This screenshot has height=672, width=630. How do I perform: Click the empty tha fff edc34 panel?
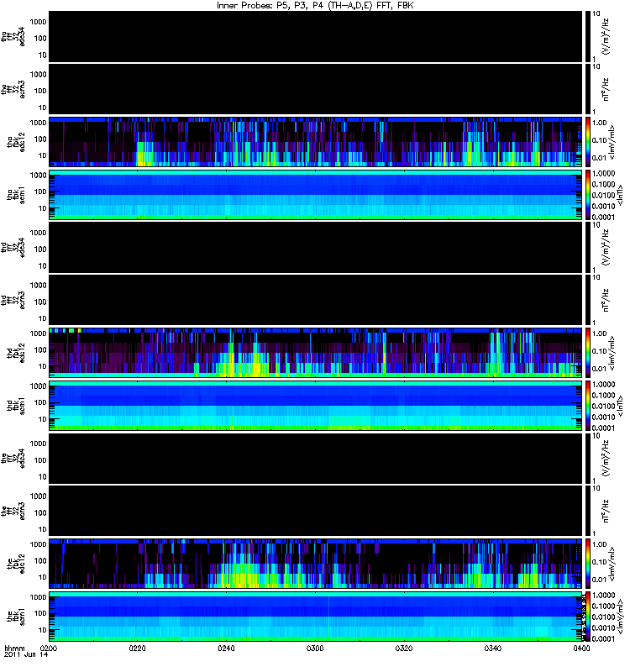point(316,36)
